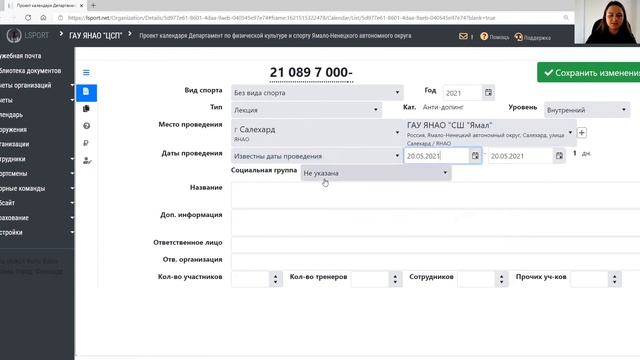Open the city dropdown showing Салехард

point(317,133)
